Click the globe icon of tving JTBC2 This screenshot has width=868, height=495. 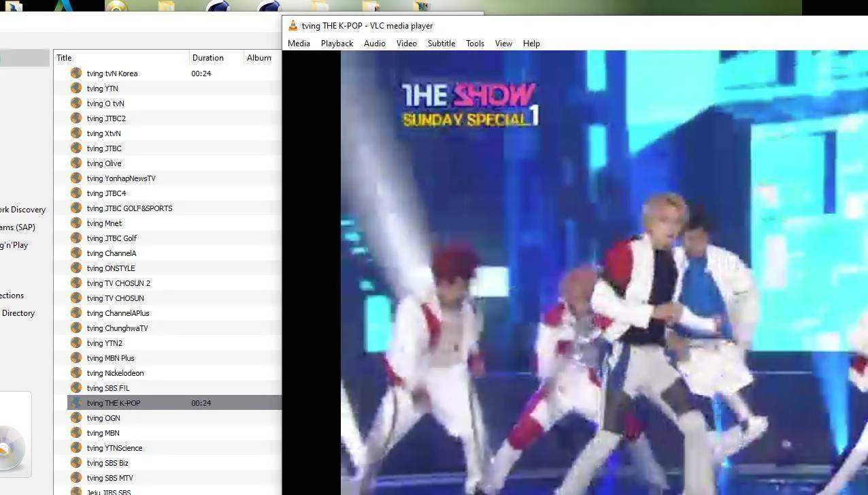[x=76, y=118]
